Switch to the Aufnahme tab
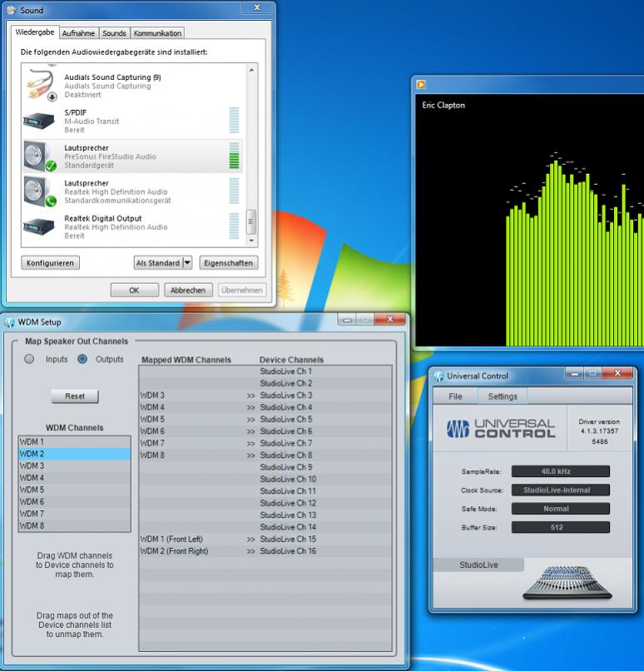The width and height of the screenshot is (644, 671). [x=78, y=33]
